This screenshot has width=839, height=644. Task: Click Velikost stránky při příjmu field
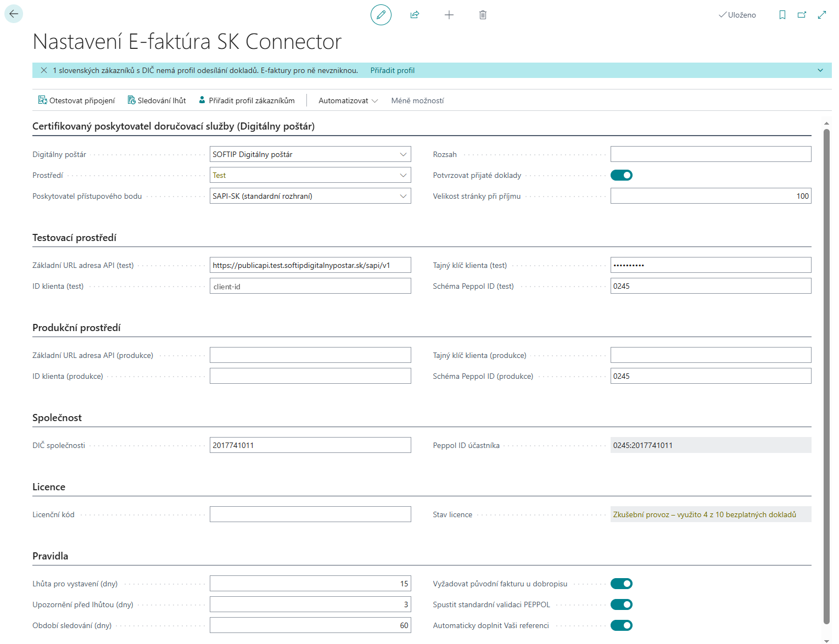(x=711, y=196)
